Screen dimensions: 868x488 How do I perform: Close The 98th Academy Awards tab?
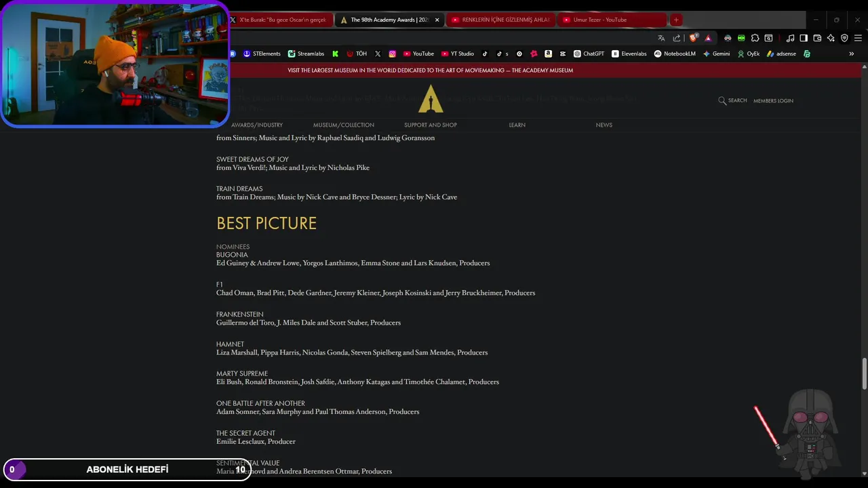[437, 20]
